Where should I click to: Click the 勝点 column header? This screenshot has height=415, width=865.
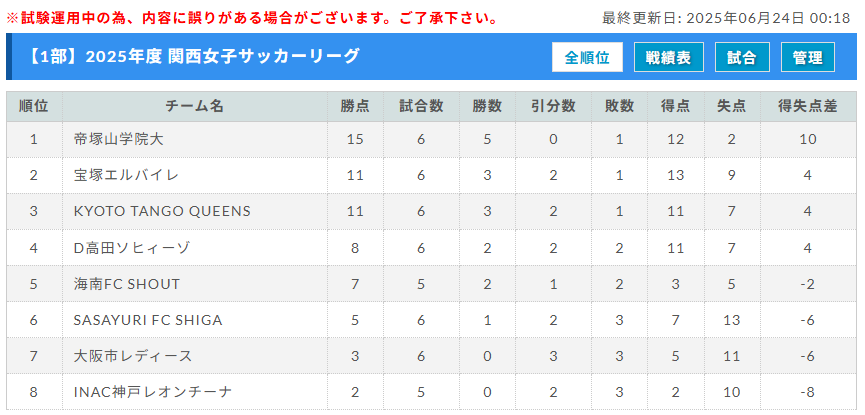pyautogui.click(x=355, y=107)
